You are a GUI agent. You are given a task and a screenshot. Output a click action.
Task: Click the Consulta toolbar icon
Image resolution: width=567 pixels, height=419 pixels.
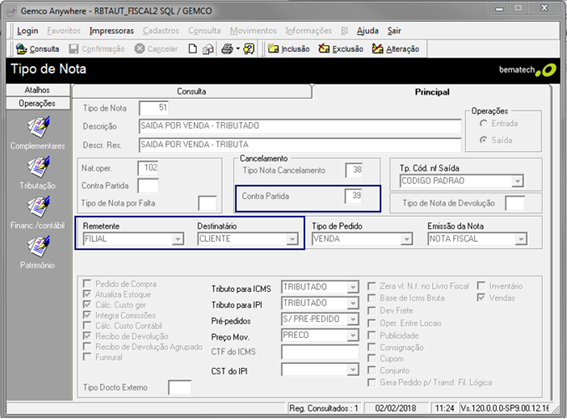21,49
